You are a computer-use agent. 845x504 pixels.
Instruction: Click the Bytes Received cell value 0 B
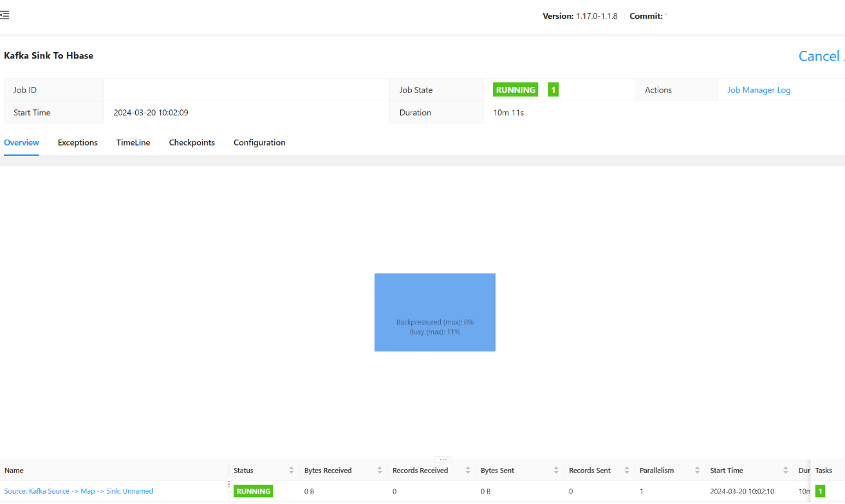click(310, 491)
